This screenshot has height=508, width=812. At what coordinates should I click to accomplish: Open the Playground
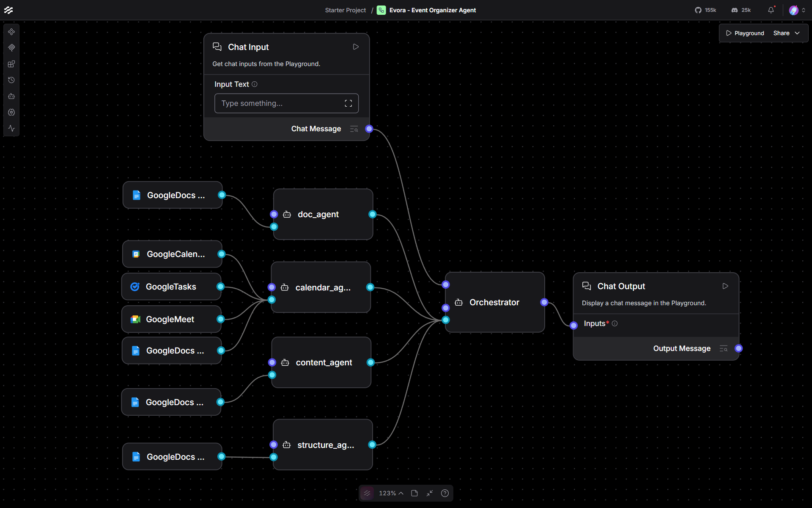pyautogui.click(x=745, y=33)
